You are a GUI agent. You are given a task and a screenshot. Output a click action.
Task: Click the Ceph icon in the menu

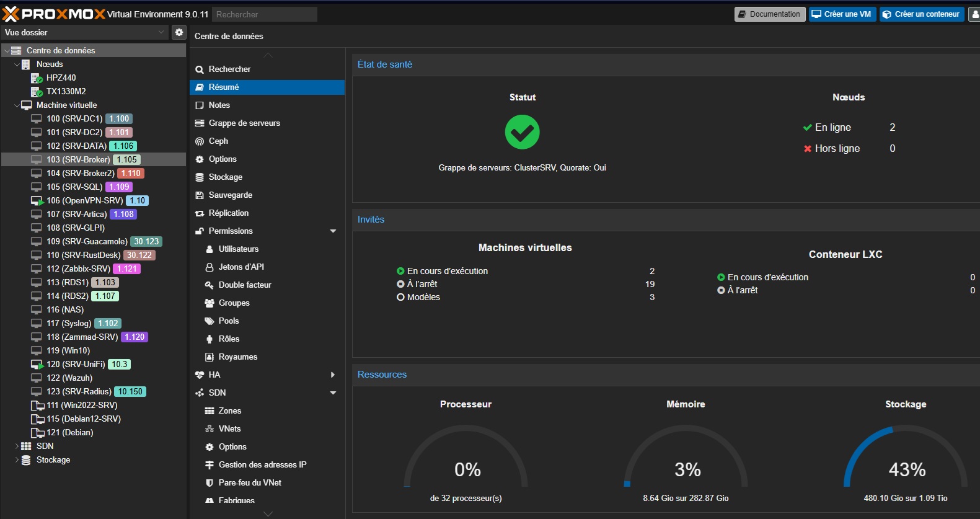pyautogui.click(x=200, y=141)
